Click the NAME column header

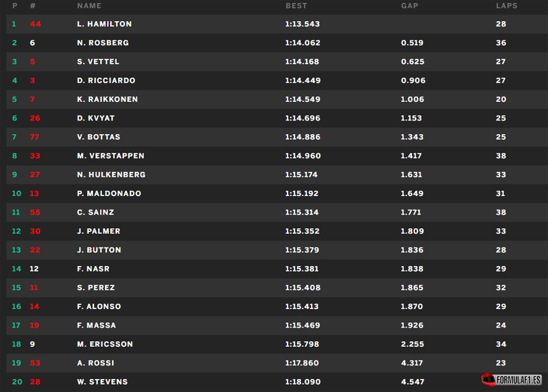89,6
